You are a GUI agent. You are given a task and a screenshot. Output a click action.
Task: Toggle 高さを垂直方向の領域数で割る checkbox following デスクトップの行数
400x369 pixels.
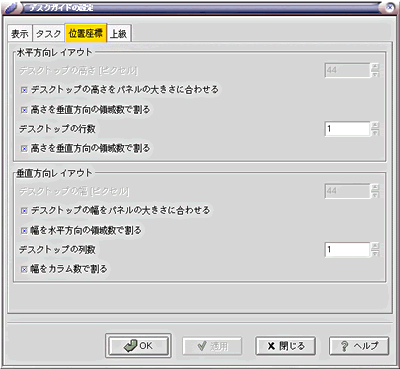[24, 148]
